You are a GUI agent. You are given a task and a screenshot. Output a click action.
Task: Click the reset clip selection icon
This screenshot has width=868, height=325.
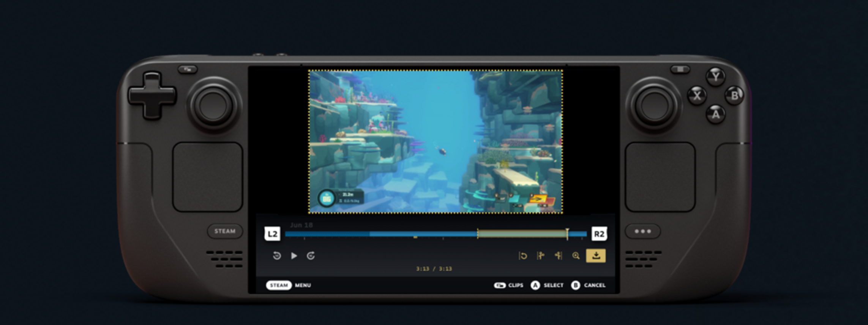(523, 256)
